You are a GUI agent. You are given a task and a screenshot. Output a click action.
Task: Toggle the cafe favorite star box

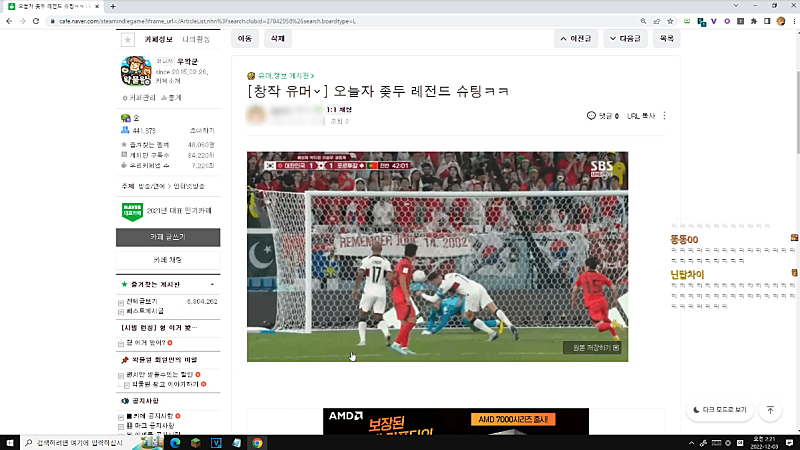click(128, 39)
